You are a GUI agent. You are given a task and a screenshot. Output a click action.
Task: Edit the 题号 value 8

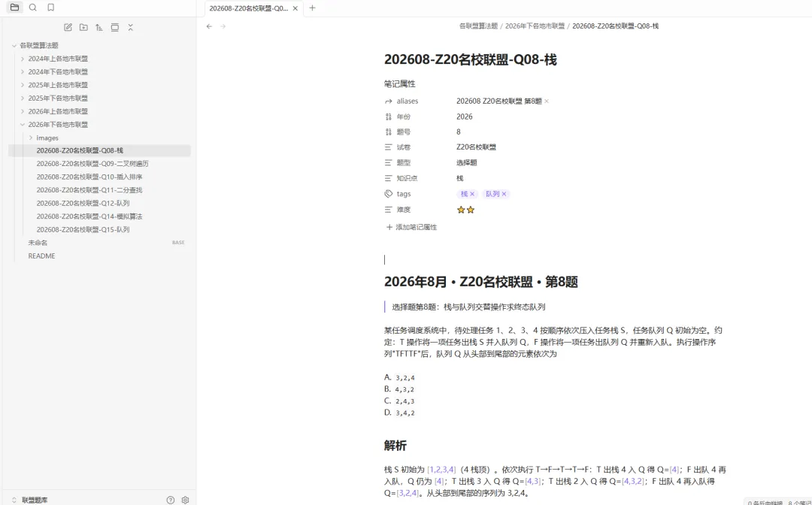(x=459, y=132)
